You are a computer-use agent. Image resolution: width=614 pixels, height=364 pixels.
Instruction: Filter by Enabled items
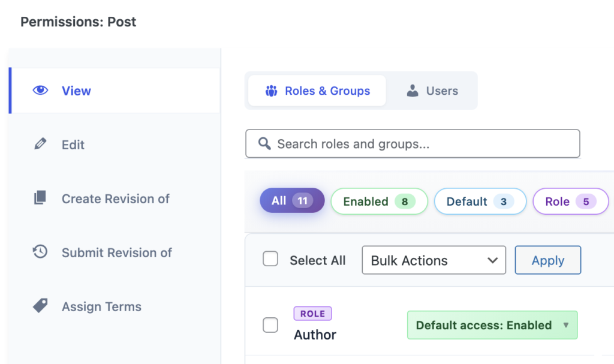click(379, 201)
